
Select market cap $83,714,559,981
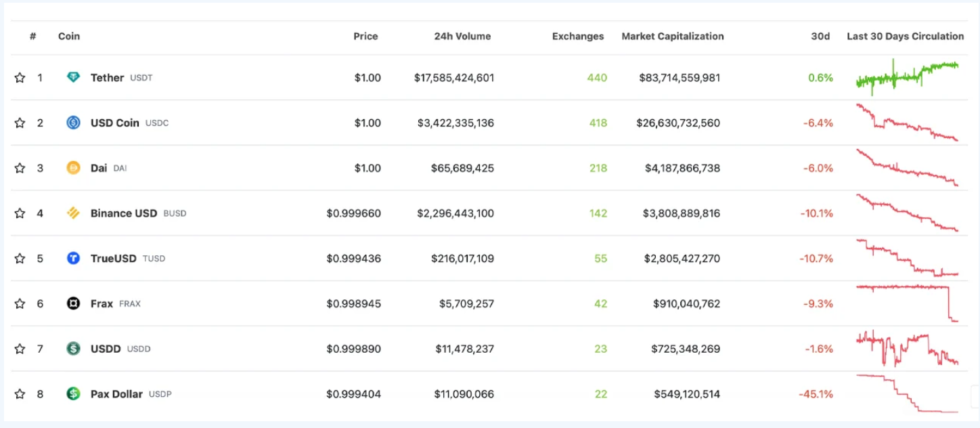(x=680, y=78)
